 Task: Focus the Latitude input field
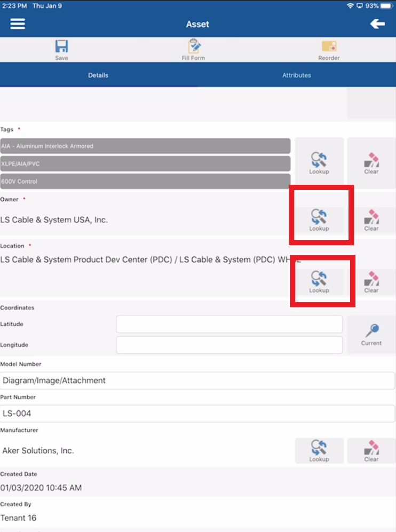(x=229, y=324)
